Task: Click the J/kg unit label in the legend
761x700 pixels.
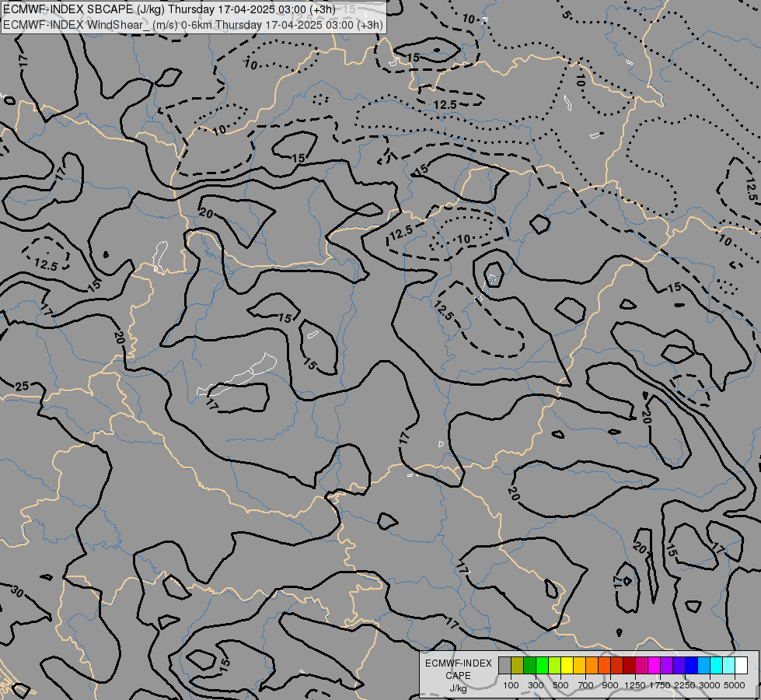Action: (458, 688)
